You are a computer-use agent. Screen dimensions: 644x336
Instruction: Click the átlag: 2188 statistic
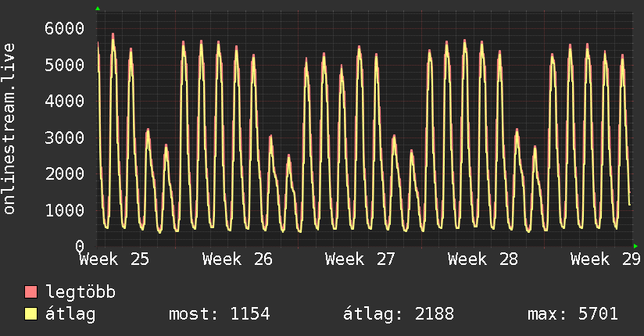399,314
